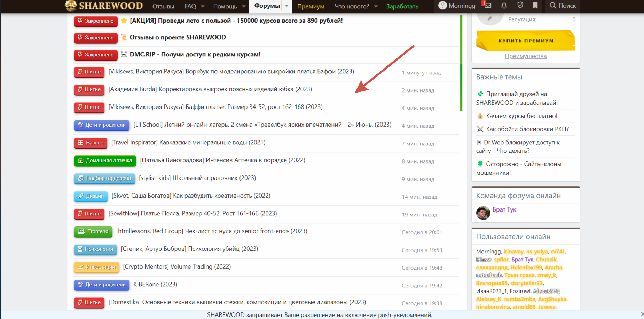Open the bookmarks icon in header
The image size is (644, 319).
(535, 5)
